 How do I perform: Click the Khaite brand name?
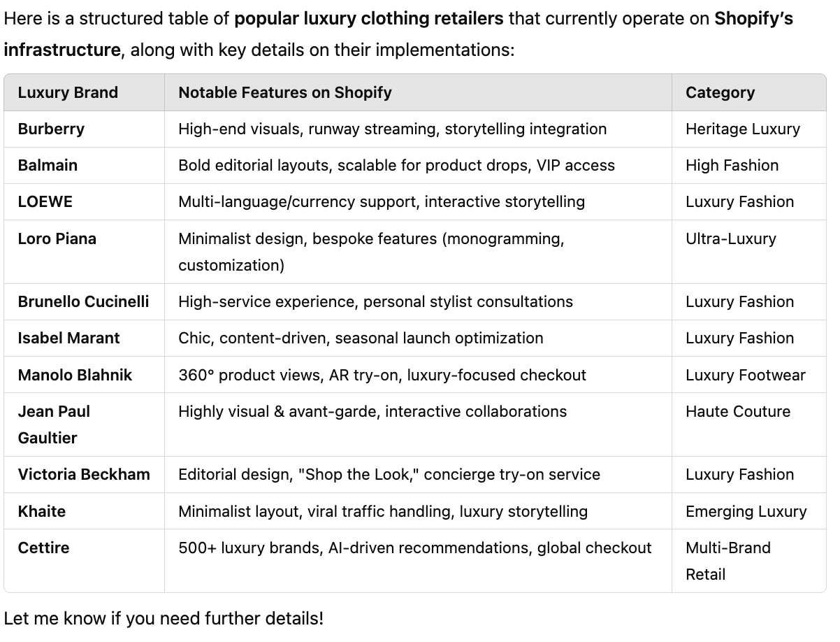point(42,511)
